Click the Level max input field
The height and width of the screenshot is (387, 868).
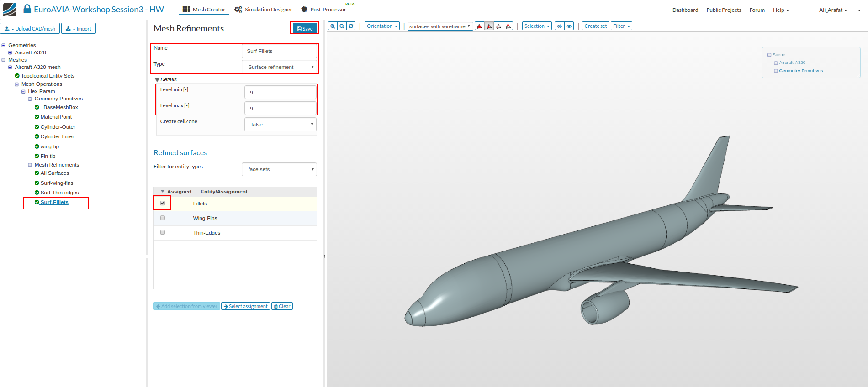tap(281, 109)
